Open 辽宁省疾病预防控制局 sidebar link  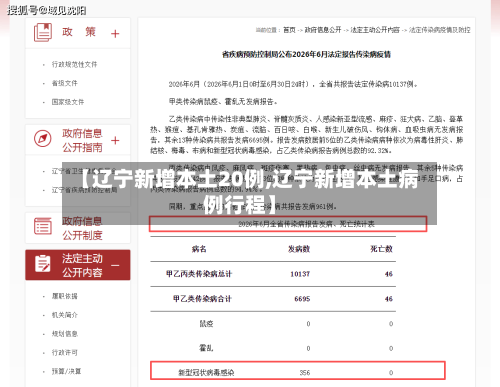(84, 190)
